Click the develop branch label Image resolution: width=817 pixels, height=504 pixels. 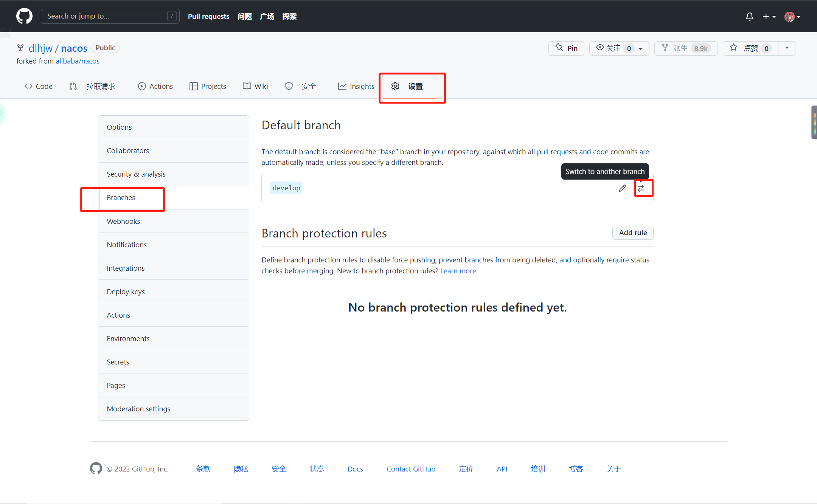(x=286, y=188)
